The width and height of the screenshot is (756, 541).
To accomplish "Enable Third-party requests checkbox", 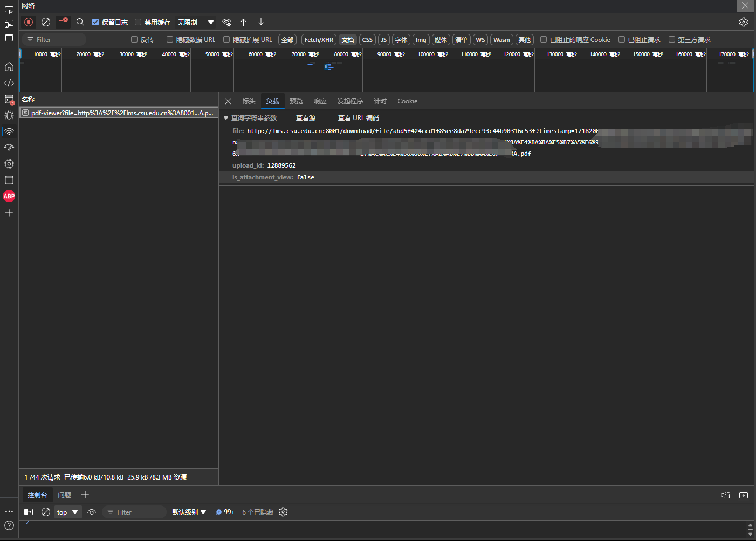I will (x=672, y=39).
